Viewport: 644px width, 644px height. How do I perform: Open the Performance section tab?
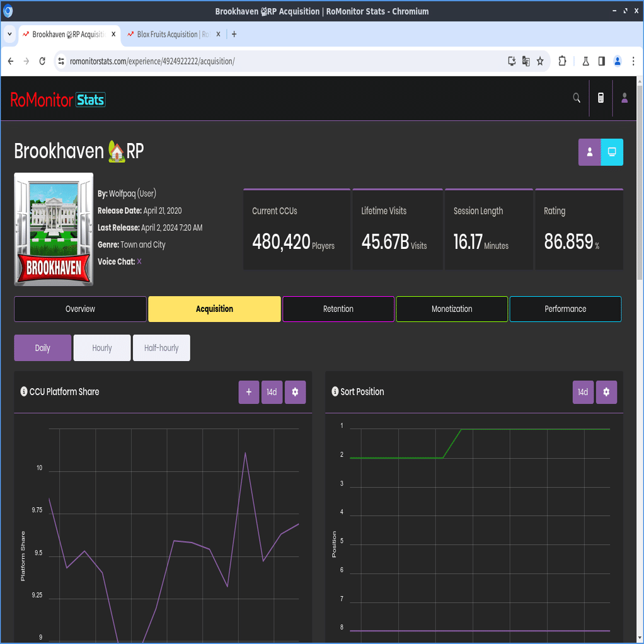coord(565,309)
